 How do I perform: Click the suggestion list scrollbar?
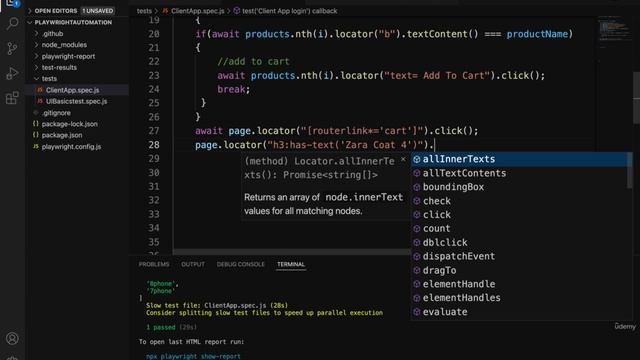click(x=630, y=171)
